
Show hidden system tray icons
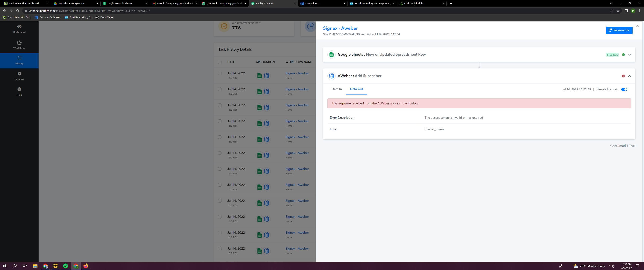(609, 266)
